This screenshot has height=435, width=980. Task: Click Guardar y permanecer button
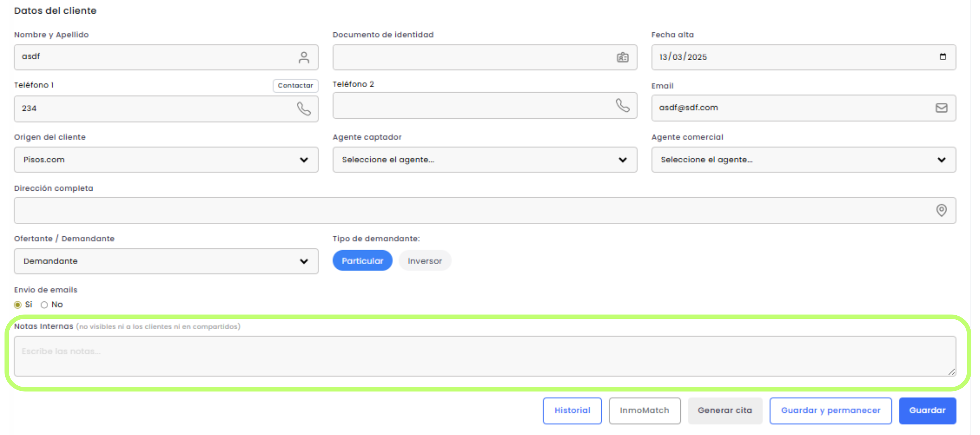[x=831, y=410]
